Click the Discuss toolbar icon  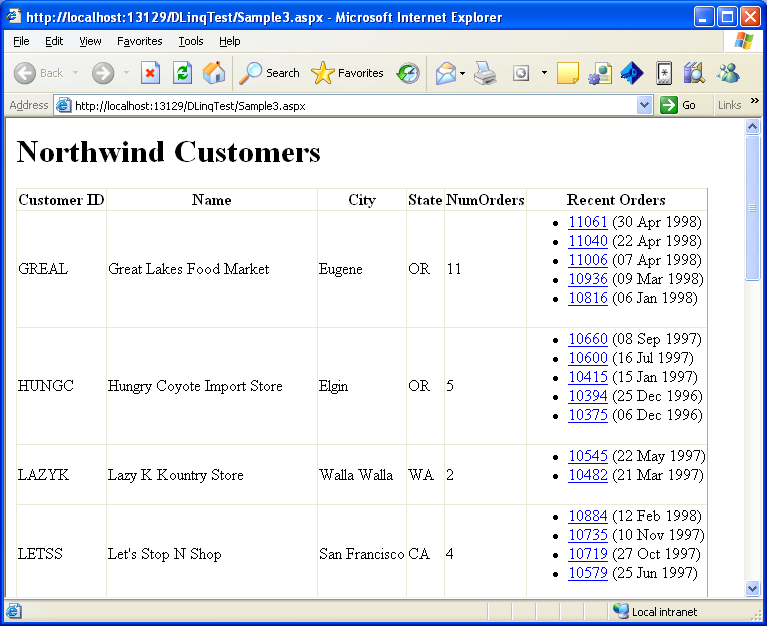point(600,73)
